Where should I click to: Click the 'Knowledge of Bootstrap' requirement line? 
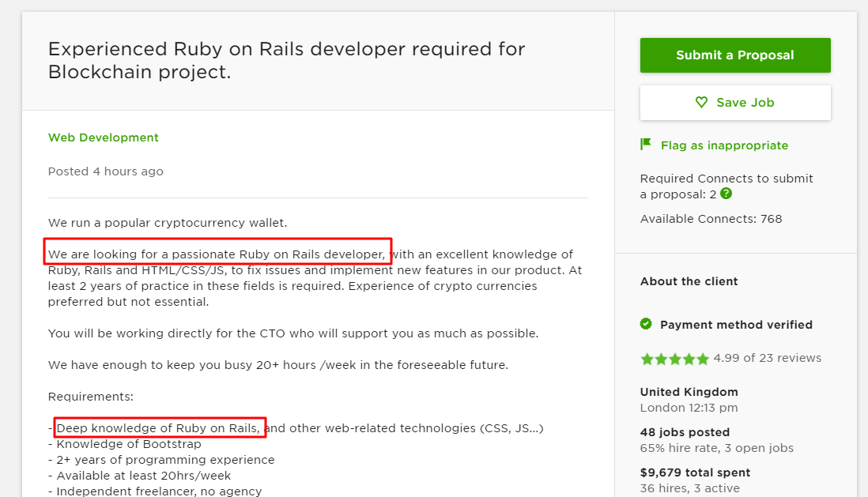[129, 444]
